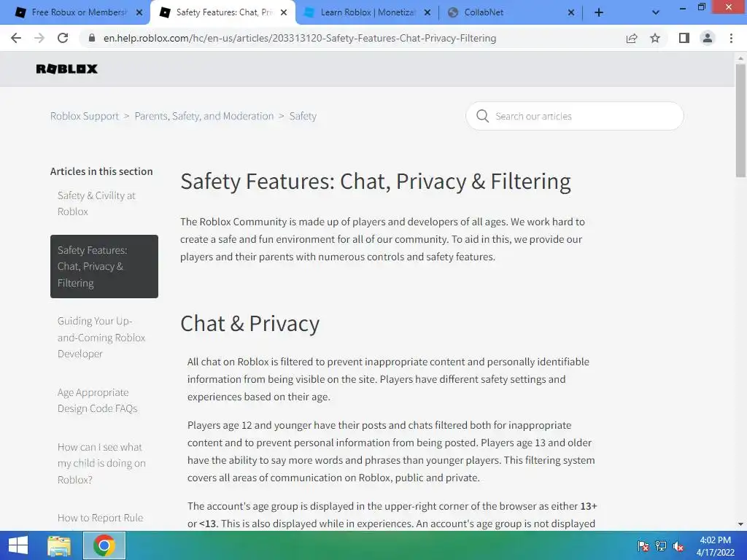Click the page vertical scrollbar thumb
This screenshot has width=747, height=560.
[x=740, y=120]
